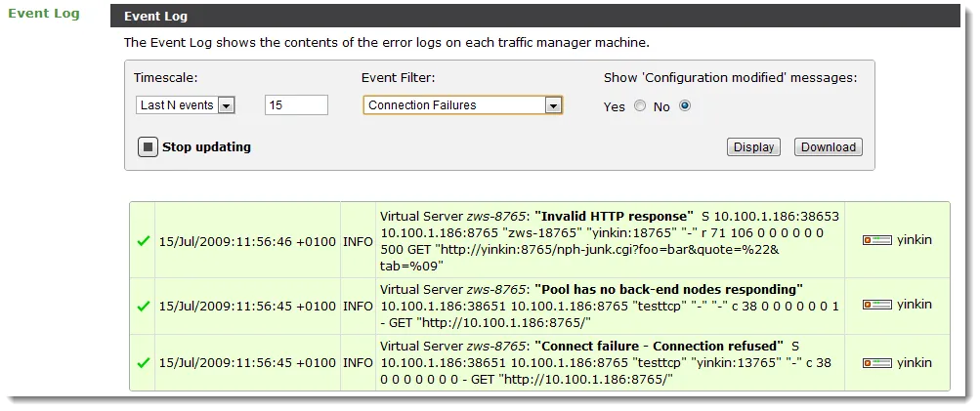Click the Event Log description sentence
The height and width of the screenshot is (411, 980).
387,43
